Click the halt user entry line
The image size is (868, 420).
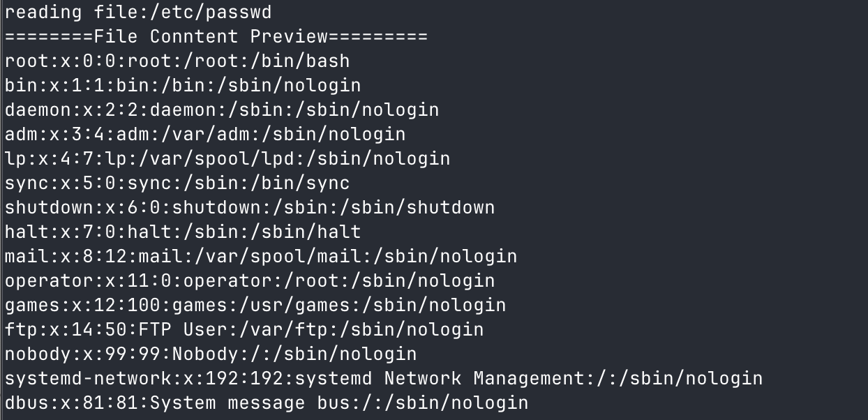[x=183, y=232]
